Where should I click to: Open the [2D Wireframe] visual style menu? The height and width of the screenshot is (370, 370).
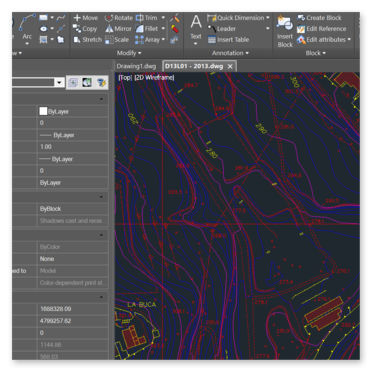(x=154, y=78)
